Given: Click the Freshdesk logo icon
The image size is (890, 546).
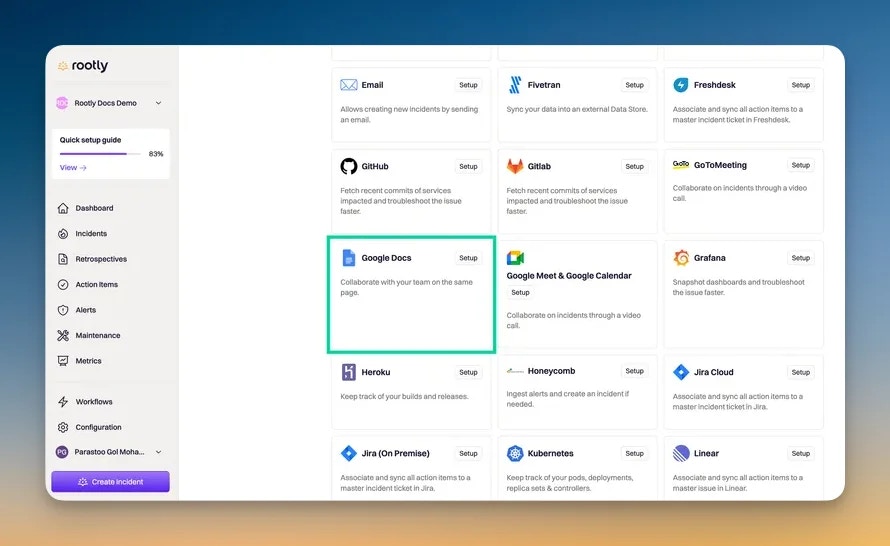Looking at the screenshot, I should click(x=681, y=85).
